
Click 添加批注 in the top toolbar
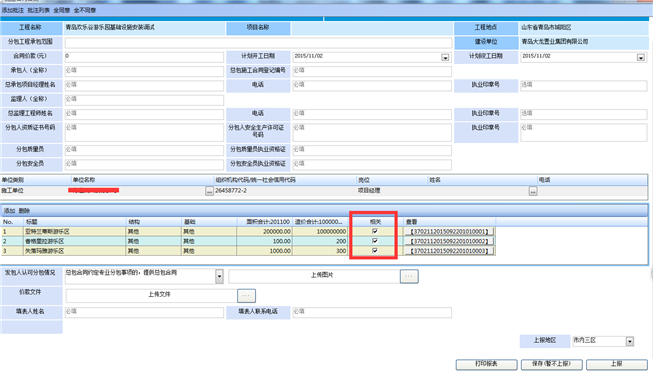pos(12,10)
